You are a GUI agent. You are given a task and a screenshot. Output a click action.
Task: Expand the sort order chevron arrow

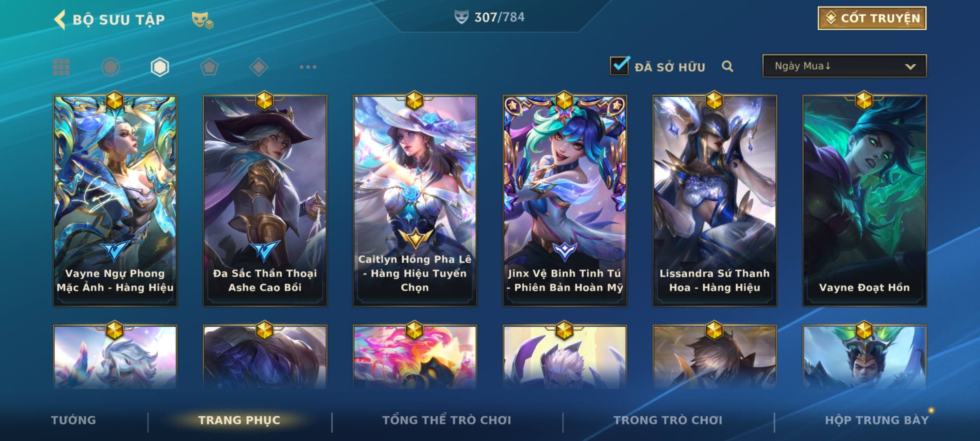pyautogui.click(x=910, y=67)
